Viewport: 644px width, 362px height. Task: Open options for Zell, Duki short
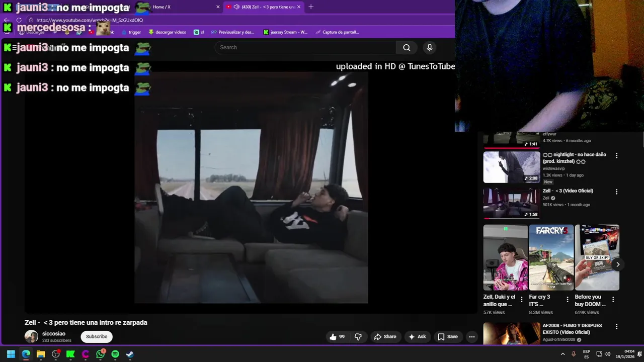(522, 299)
